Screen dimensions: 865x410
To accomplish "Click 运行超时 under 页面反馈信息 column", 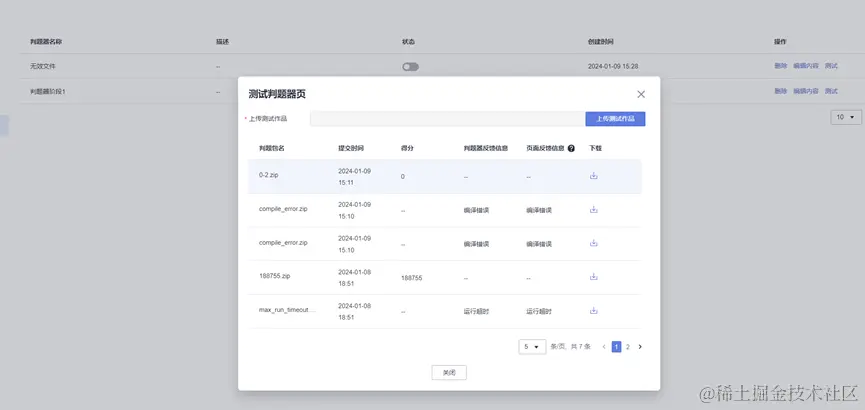I will pos(539,311).
